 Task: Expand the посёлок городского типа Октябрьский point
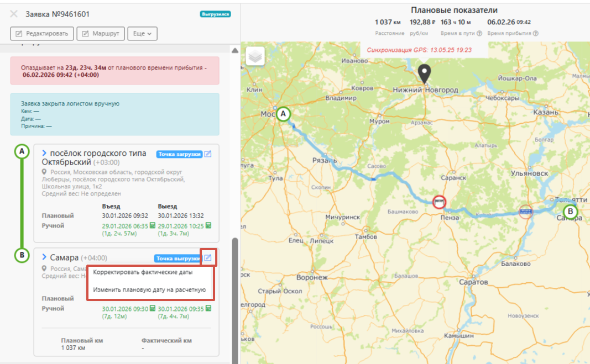44,153
